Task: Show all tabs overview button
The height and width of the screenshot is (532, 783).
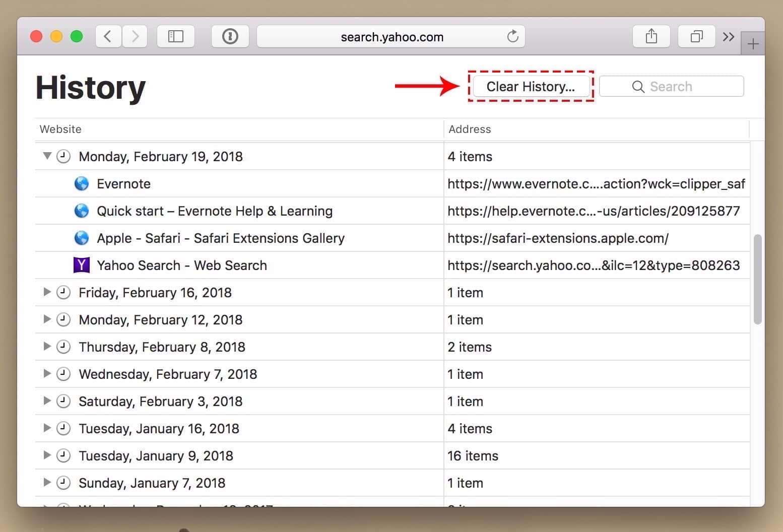Action: tap(697, 36)
